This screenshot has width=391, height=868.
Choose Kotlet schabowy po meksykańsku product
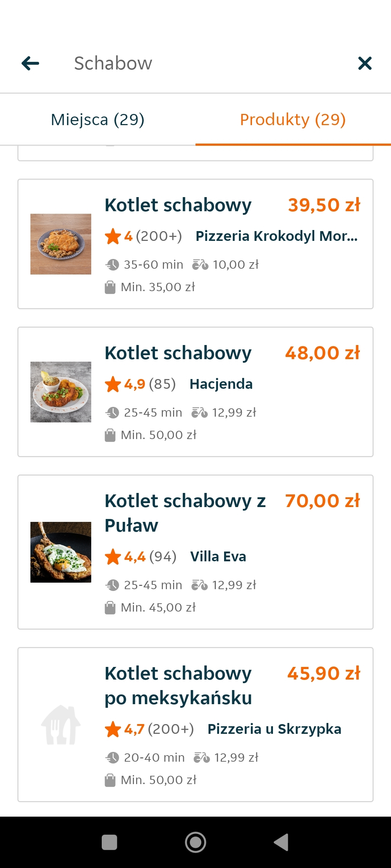[178, 685]
